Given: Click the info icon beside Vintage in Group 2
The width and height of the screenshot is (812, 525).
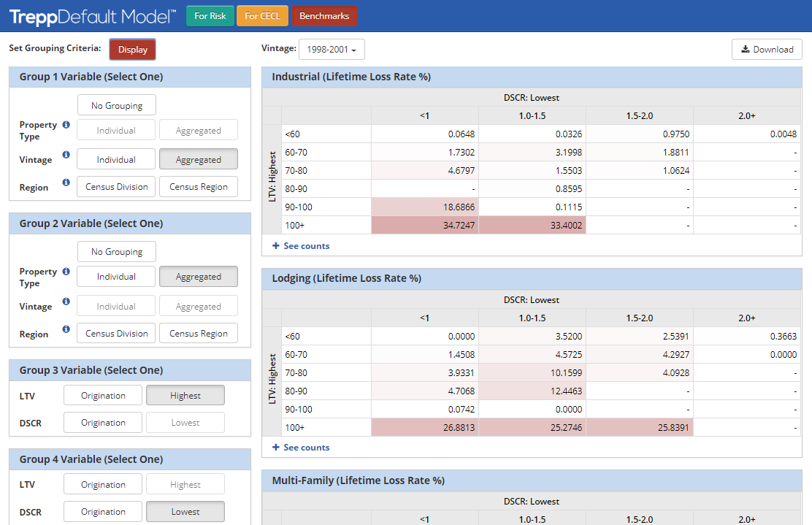Looking at the screenshot, I should click(65, 301).
